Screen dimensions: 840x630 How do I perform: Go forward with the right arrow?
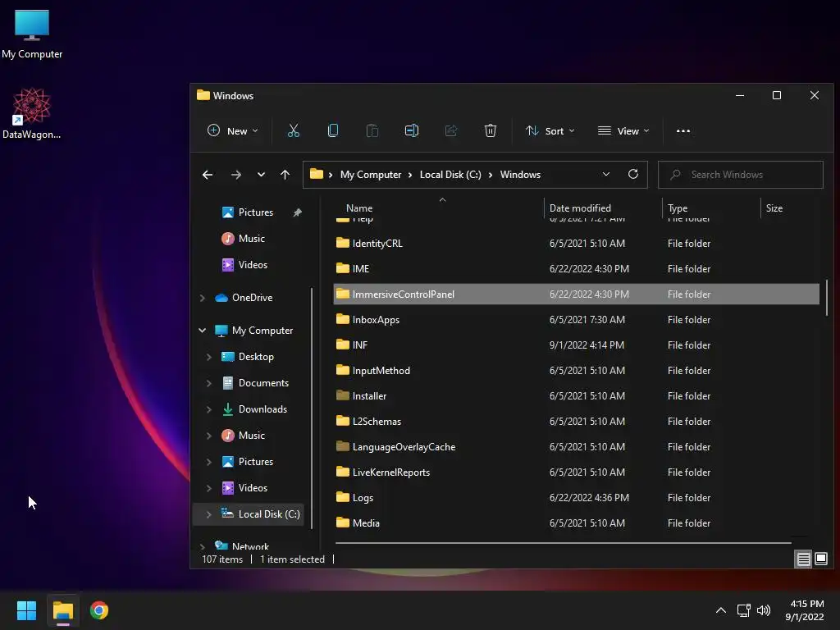(x=235, y=175)
